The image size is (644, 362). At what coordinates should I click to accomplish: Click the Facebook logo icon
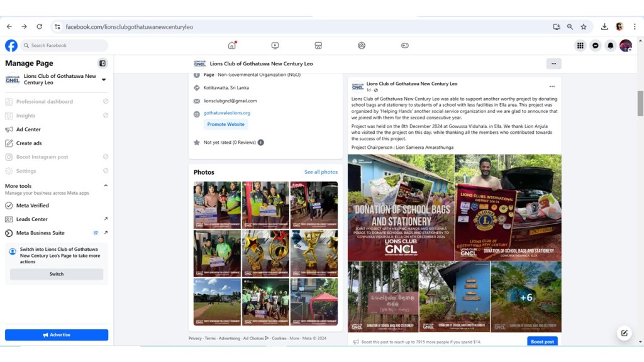pos(11,45)
